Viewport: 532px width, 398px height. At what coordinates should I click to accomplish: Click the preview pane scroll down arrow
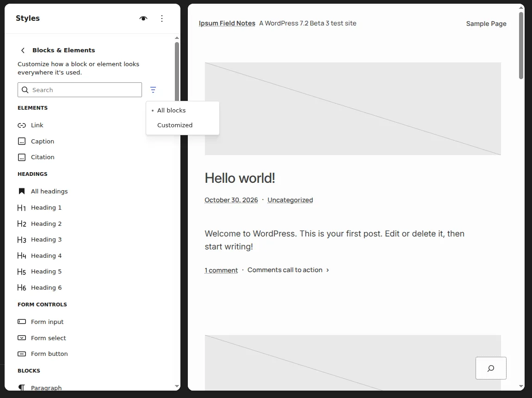521,386
